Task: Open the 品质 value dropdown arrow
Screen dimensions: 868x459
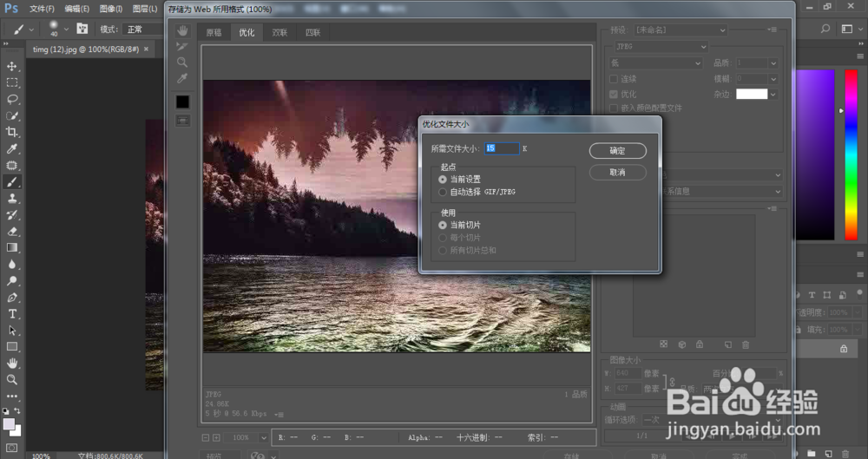Action: 773,63
